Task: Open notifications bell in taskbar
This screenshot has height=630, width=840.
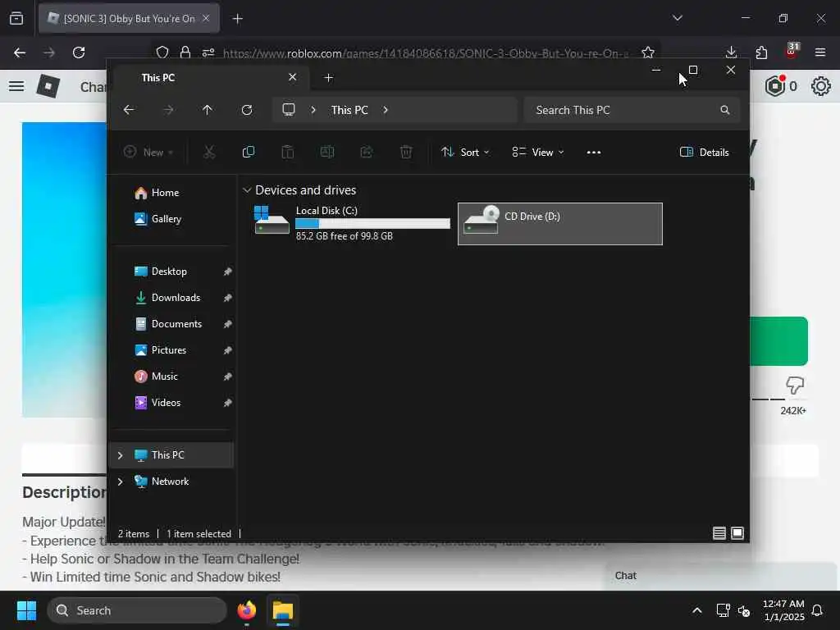Action: (818, 610)
